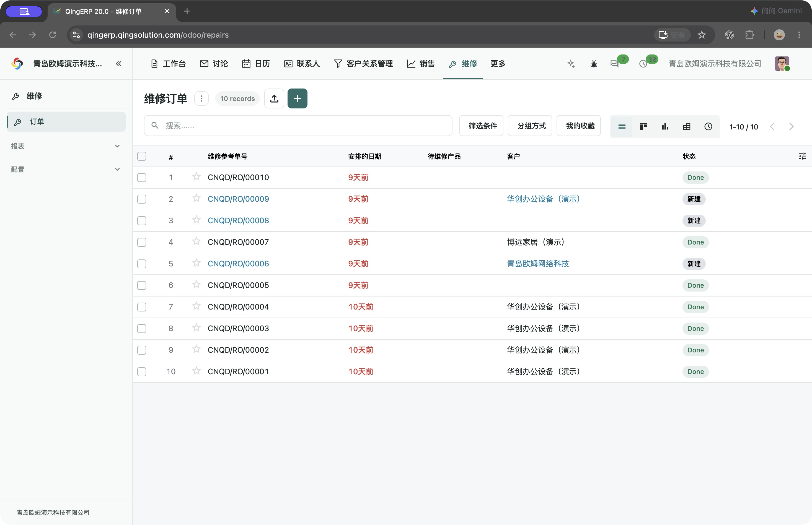Switch to graph view
The width and height of the screenshot is (812, 525).
coord(665,126)
